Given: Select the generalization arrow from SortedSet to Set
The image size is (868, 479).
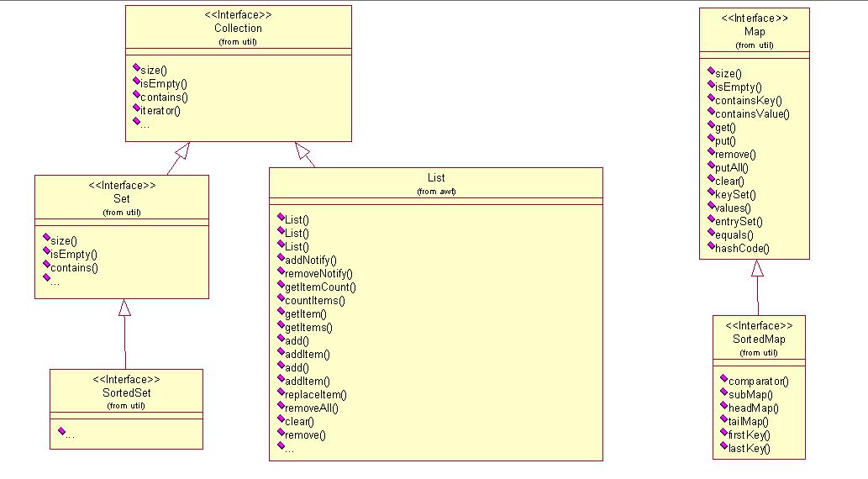Looking at the screenshot, I should (x=125, y=334).
